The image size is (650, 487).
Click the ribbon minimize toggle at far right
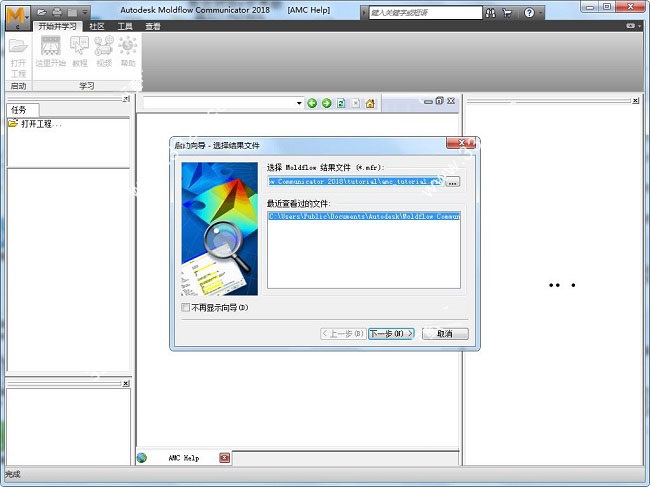click(x=632, y=26)
